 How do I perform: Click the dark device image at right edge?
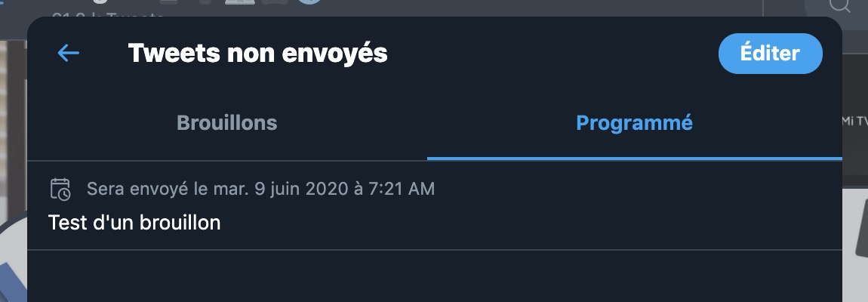[x=859, y=234]
